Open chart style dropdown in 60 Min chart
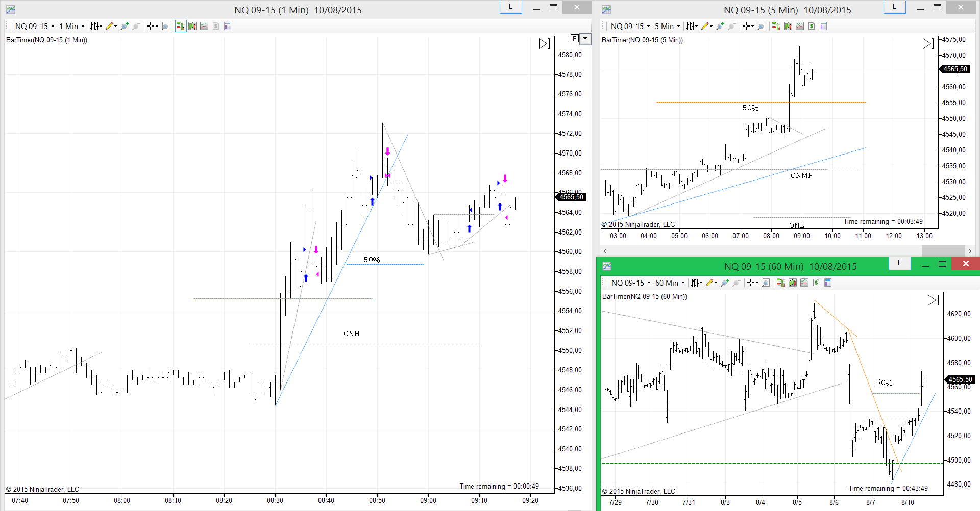Viewport: 980px width, 511px height. 696,283
